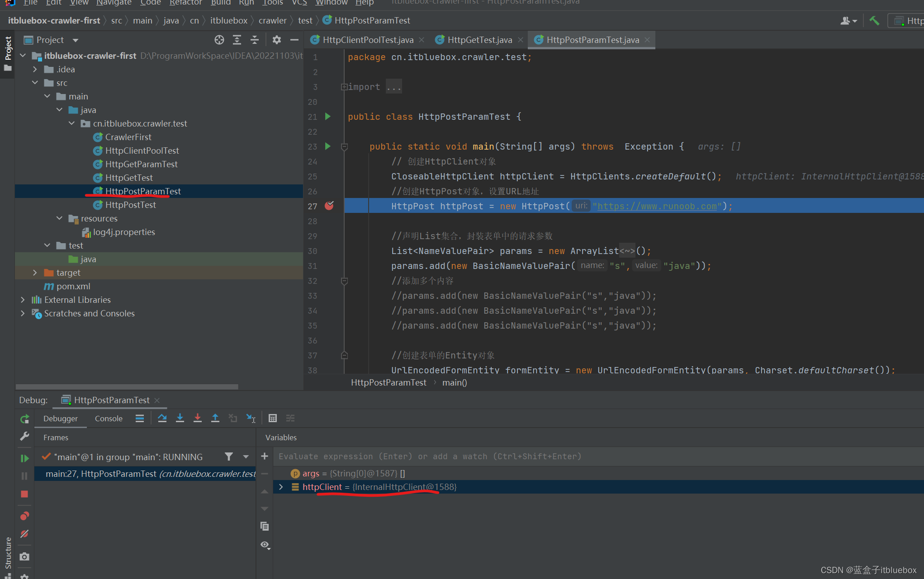Open View Breakpoints red dots icon

[24, 516]
